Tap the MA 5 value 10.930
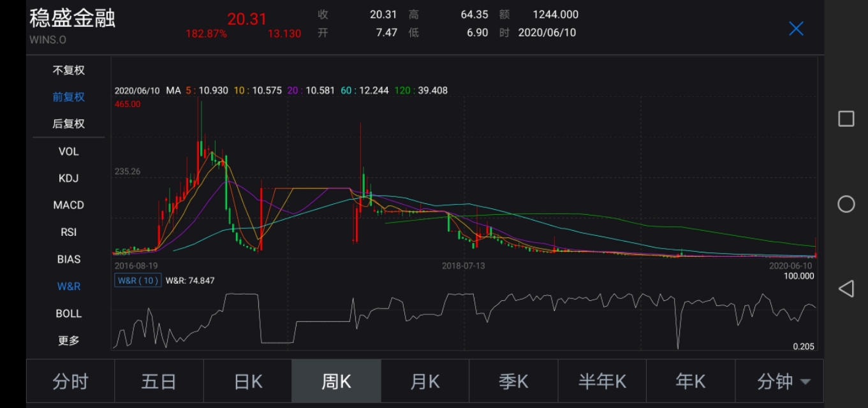Image resolution: width=868 pixels, height=408 pixels. tap(213, 91)
